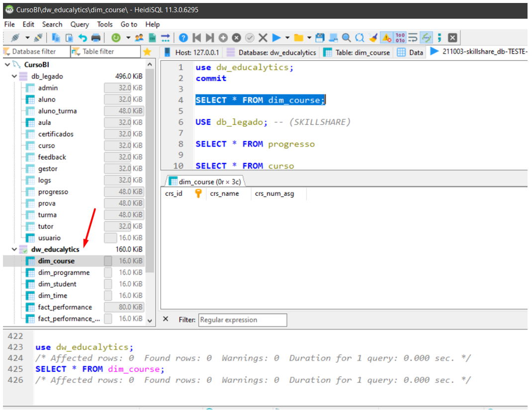Click the blue Undo arrow icon

83,38
